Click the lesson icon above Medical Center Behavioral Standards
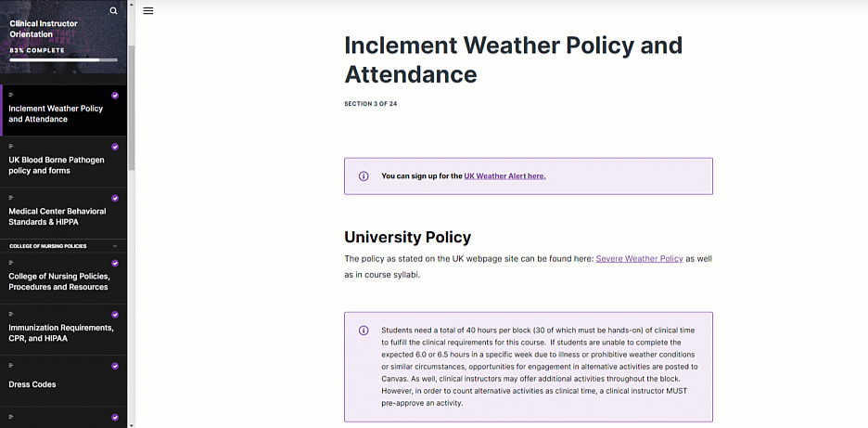The height and width of the screenshot is (428, 868). [11, 198]
